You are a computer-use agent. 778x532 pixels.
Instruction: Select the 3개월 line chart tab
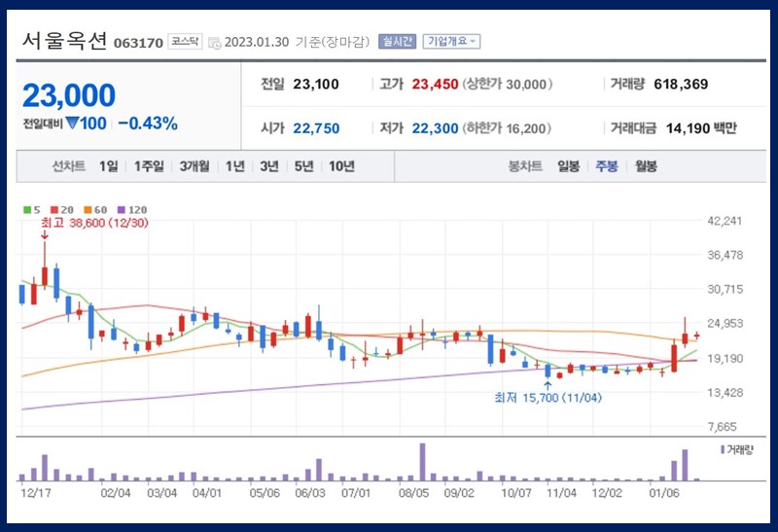click(x=194, y=166)
